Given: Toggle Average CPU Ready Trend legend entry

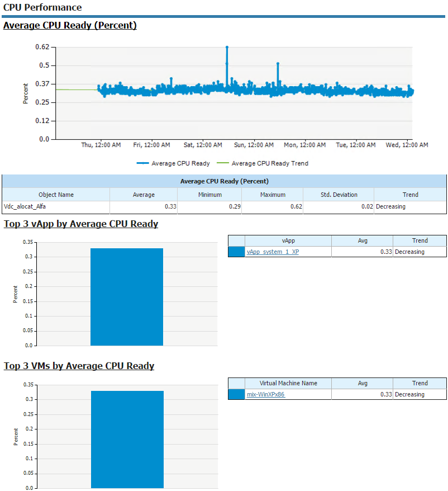Looking at the screenshot, I should (262, 163).
